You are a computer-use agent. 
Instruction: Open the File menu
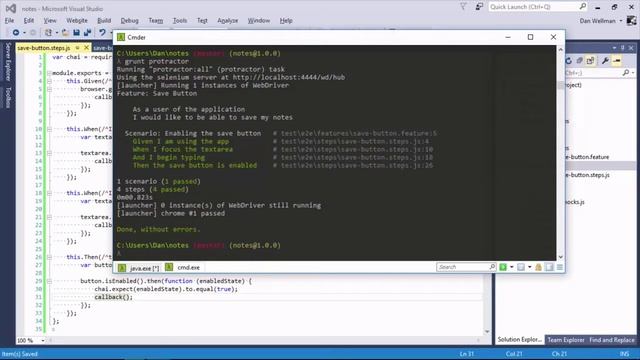click(x=9, y=20)
